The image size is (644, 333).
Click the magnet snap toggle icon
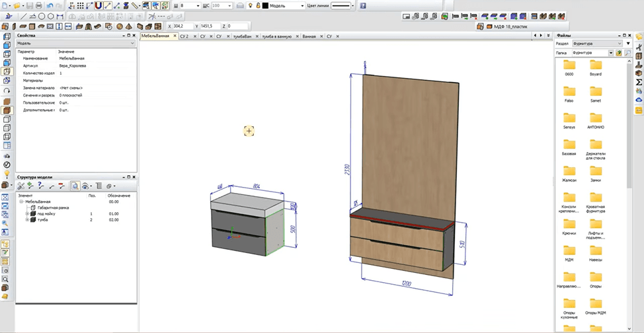[x=99, y=6]
